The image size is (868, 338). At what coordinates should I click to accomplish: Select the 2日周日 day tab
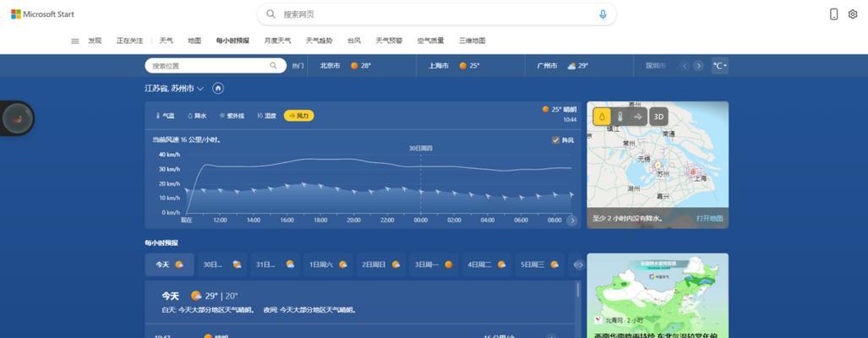pos(381,264)
